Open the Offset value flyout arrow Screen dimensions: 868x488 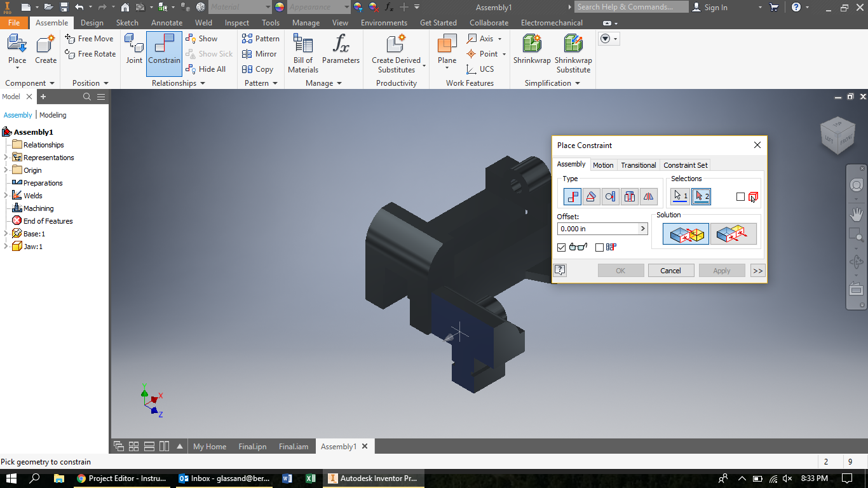tap(642, 229)
